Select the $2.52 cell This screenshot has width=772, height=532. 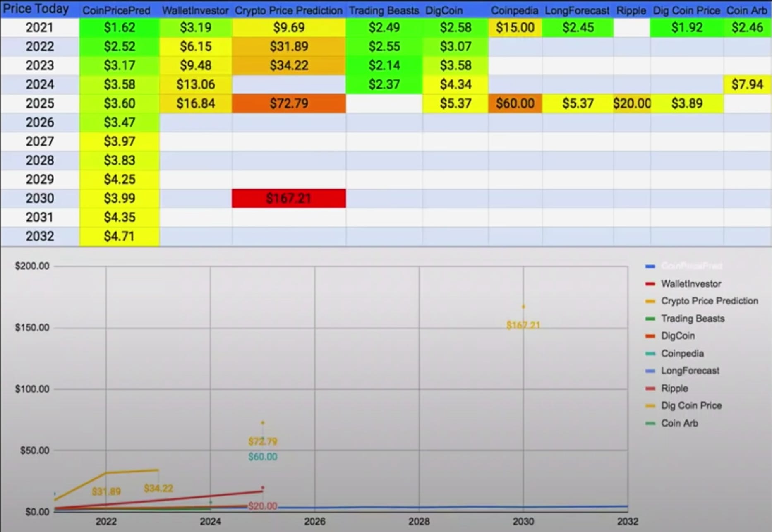[120, 46]
